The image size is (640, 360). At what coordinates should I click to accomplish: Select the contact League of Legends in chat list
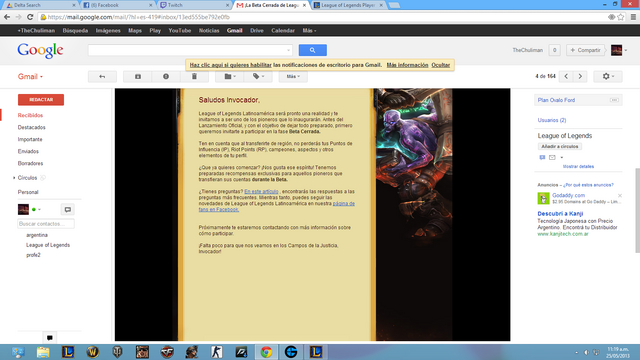click(x=48, y=245)
